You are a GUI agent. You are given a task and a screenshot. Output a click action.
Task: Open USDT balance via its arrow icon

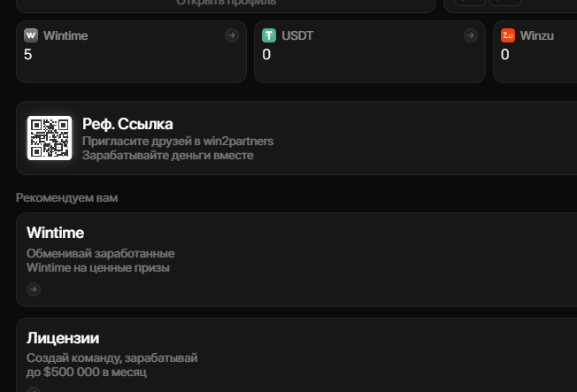[470, 35]
